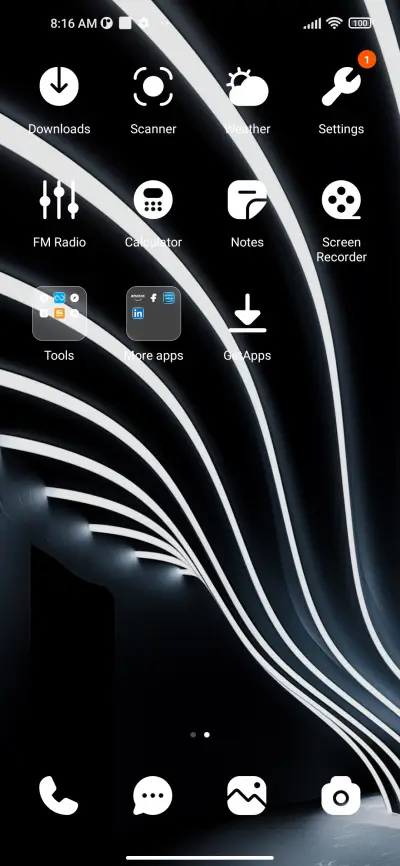Open the Tools folder
Screen dimensions: 400x866
(x=59, y=313)
